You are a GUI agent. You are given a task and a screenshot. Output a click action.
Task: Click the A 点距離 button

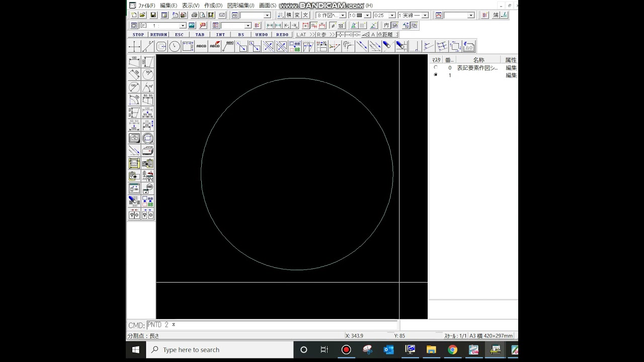tap(384, 35)
